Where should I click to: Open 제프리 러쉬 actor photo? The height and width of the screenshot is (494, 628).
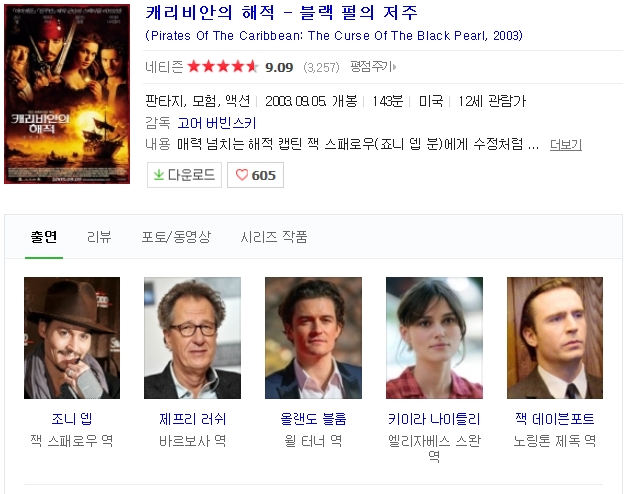point(193,338)
